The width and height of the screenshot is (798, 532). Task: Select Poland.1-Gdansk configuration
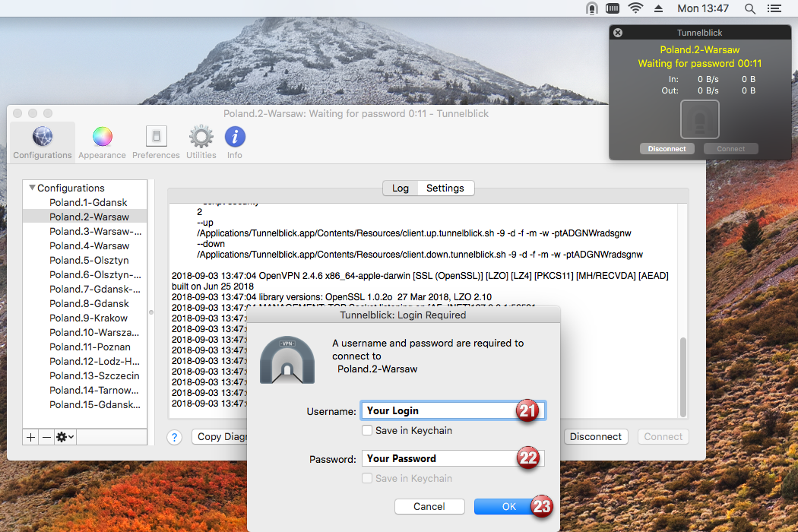tap(88, 202)
